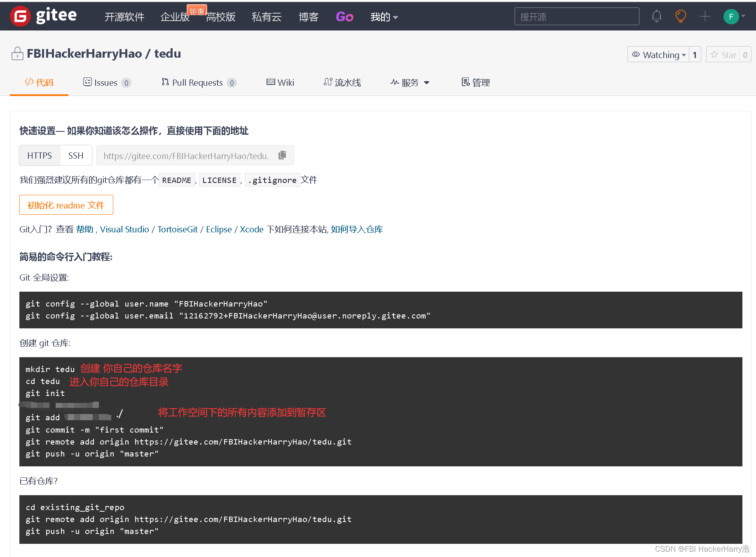The image size is (756, 557).
Task: Open the Visual Studio link
Action: click(124, 229)
